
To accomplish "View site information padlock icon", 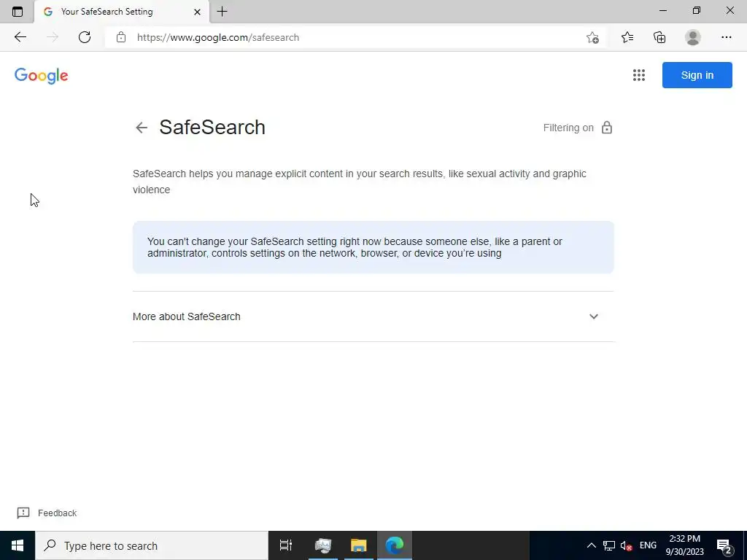I will tap(121, 37).
